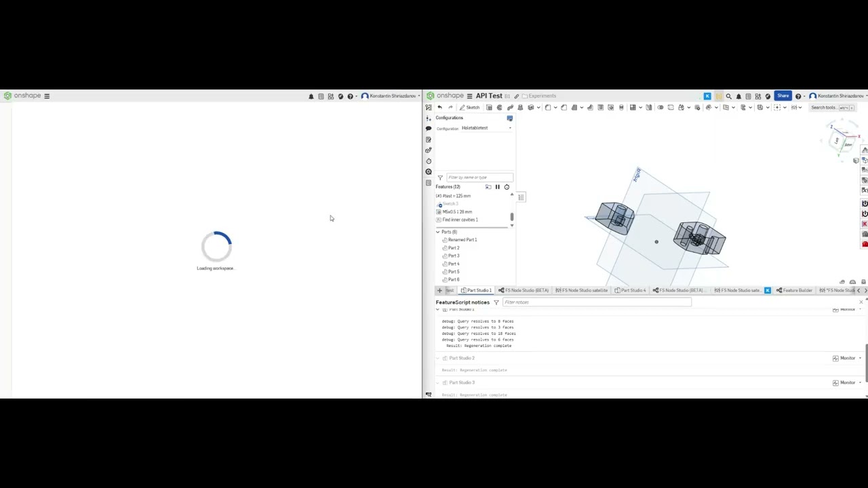Click the undo arrow in the toolbar

[439, 107]
